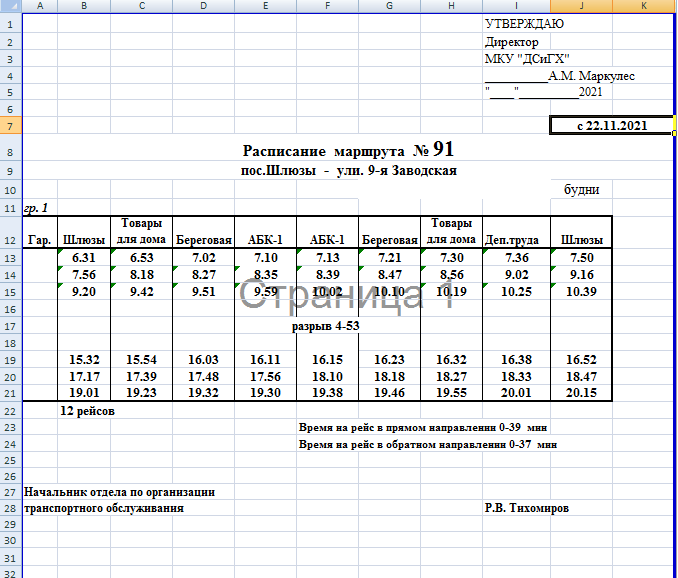Click the '12 рейсов' cell
The width and height of the screenshot is (678, 578).
pyautogui.click(x=87, y=411)
